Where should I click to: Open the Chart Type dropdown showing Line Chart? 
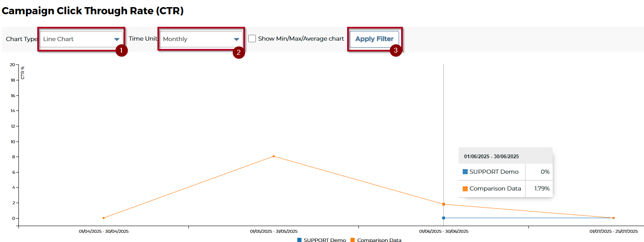(x=81, y=39)
